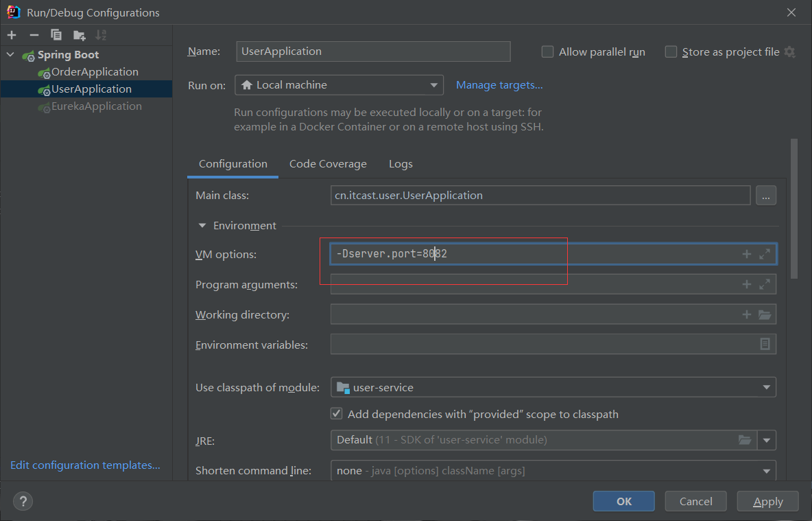This screenshot has width=812, height=521.
Task: Uncheck Add dependencies with provided scope
Action: [337, 414]
